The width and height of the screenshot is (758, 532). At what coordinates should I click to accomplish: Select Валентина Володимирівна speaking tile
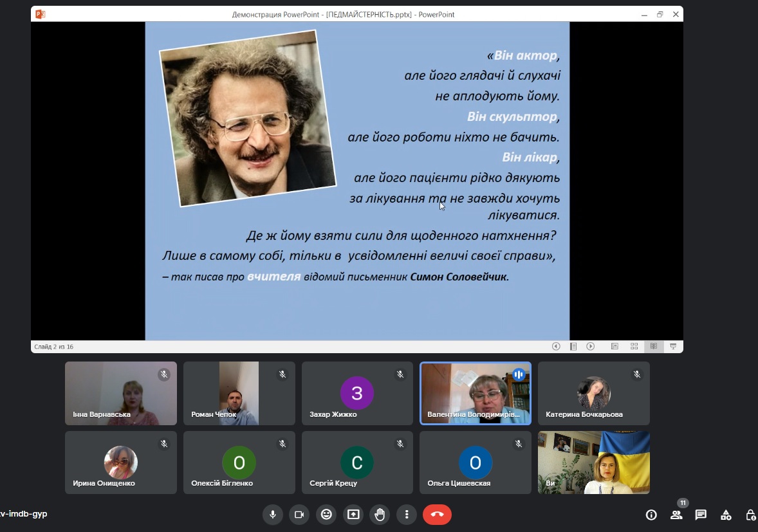[x=476, y=393]
